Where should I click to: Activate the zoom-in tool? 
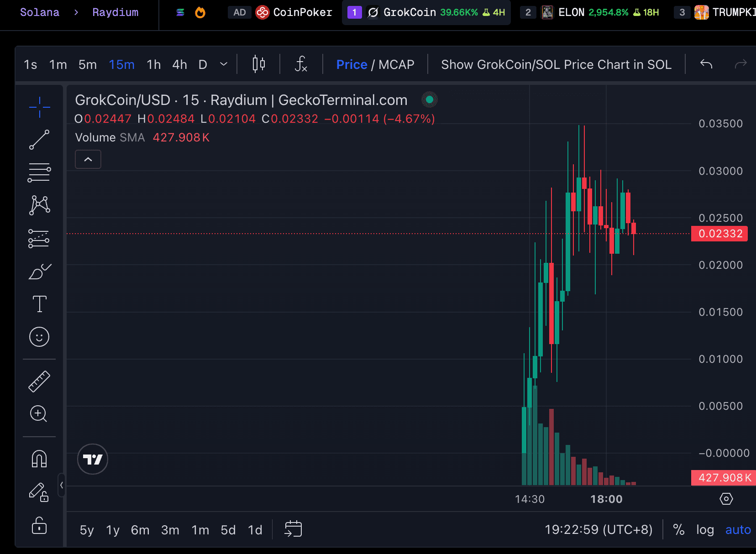click(x=39, y=414)
